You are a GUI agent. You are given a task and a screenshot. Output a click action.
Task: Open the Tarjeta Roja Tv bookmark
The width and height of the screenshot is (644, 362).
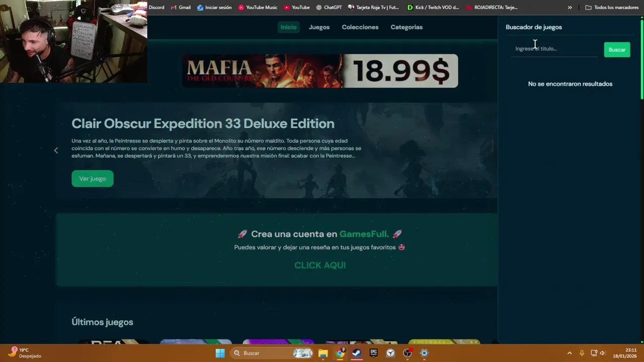coord(373,8)
